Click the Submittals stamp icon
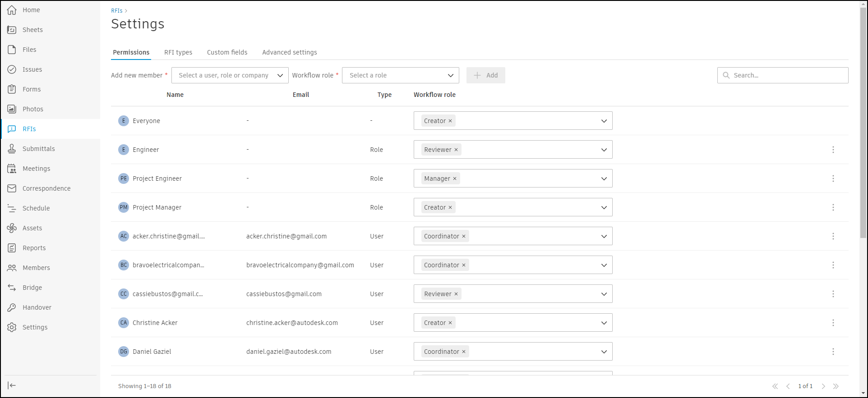 tap(12, 149)
